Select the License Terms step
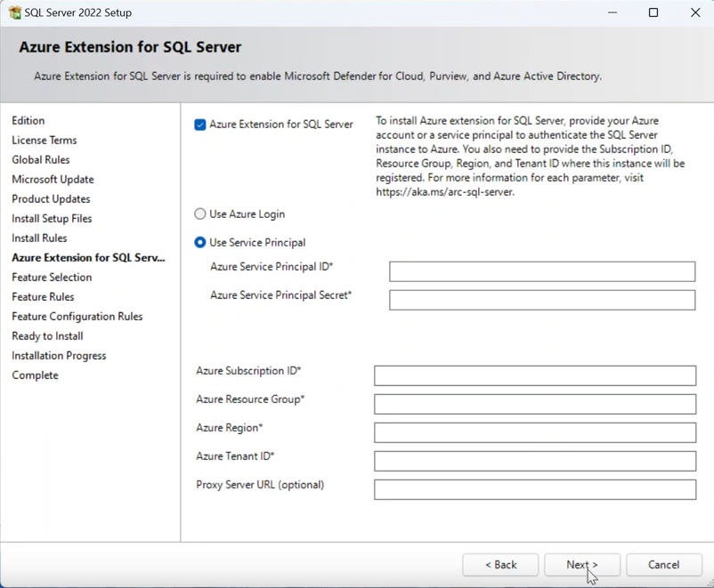Image resolution: width=714 pixels, height=588 pixels. click(x=45, y=141)
